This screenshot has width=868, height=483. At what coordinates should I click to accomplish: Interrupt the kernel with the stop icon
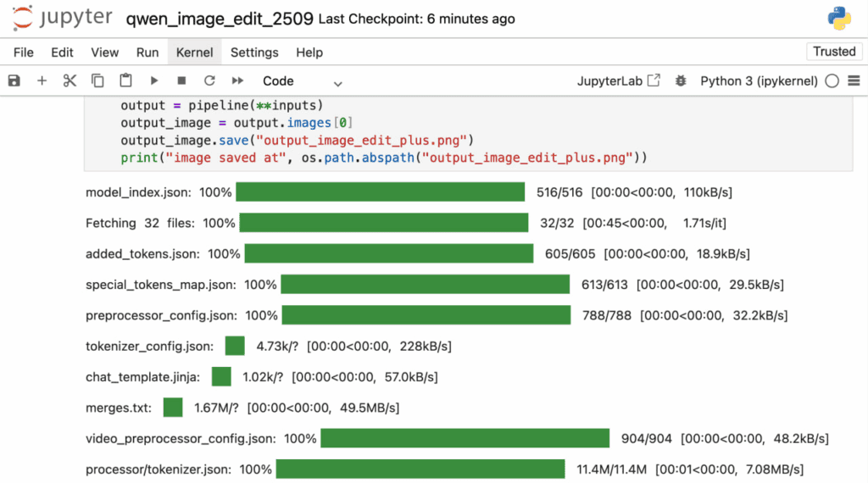[181, 81]
